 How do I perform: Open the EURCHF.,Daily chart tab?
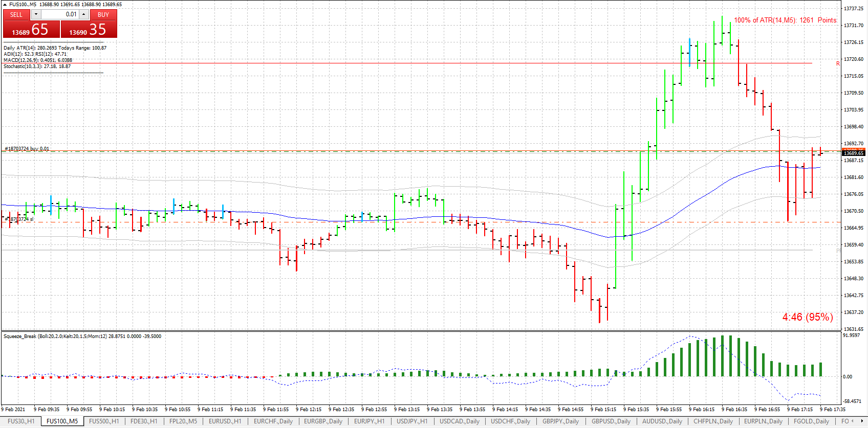(273, 421)
